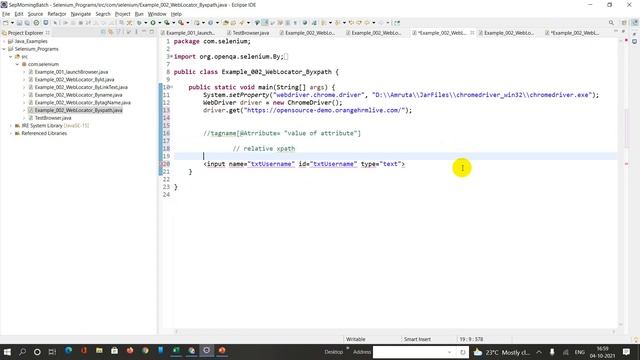Open the Debug button dropdown arrow
The width and height of the screenshot is (640, 360).
(x=145, y=23)
